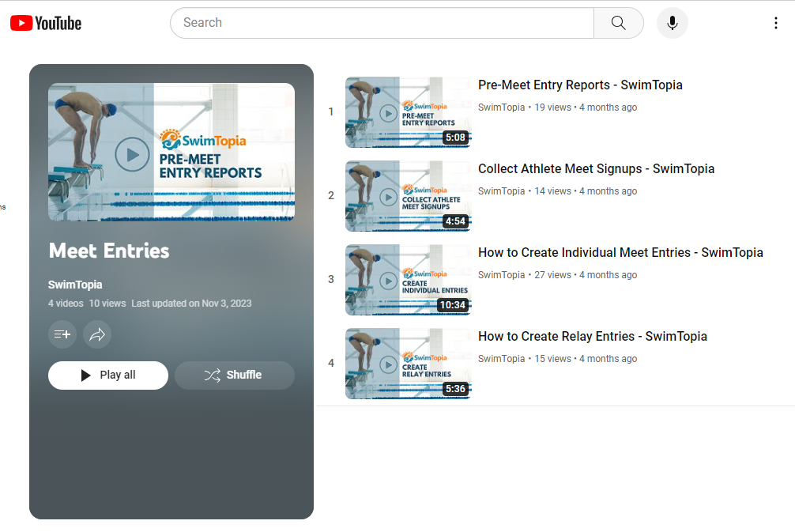Activate voice search microphone icon
Image resolution: width=795 pixels, height=532 pixels.
(x=672, y=23)
